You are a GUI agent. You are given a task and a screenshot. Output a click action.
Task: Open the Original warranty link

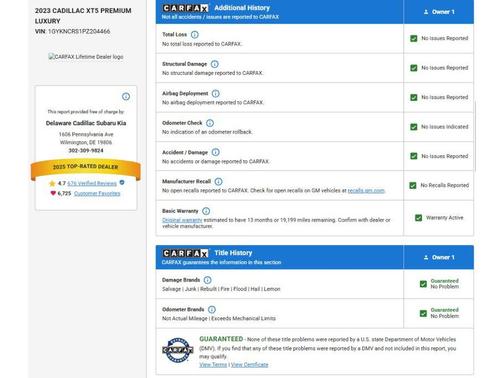pyautogui.click(x=182, y=220)
